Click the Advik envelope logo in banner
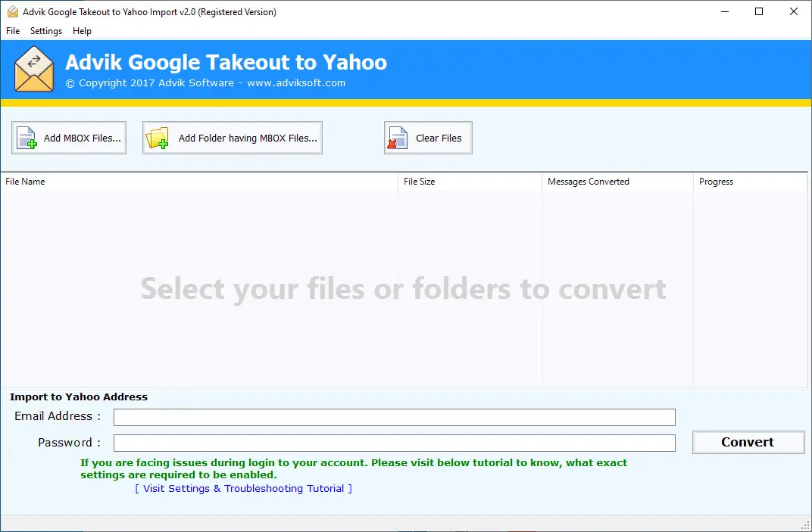The width and height of the screenshot is (812, 532). point(34,69)
